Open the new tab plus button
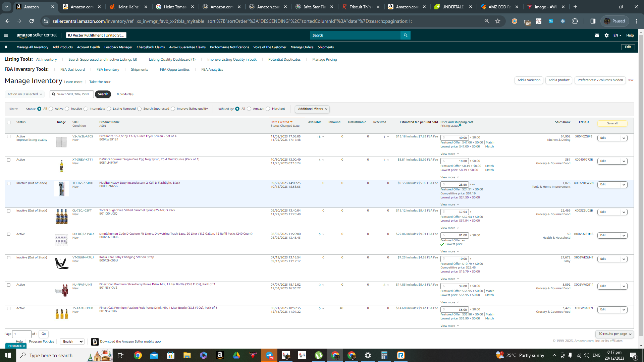Screen dimensions: 644x362 click(575, 7)
